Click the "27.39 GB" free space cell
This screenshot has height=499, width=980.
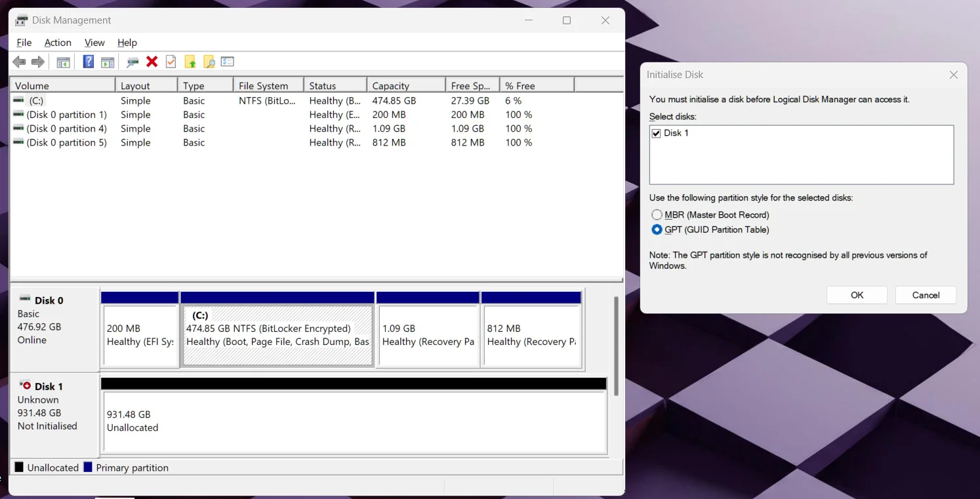point(470,101)
